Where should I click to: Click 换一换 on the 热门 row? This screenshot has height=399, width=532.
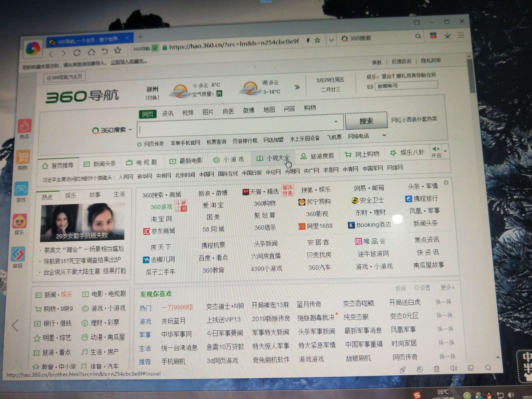443,302
